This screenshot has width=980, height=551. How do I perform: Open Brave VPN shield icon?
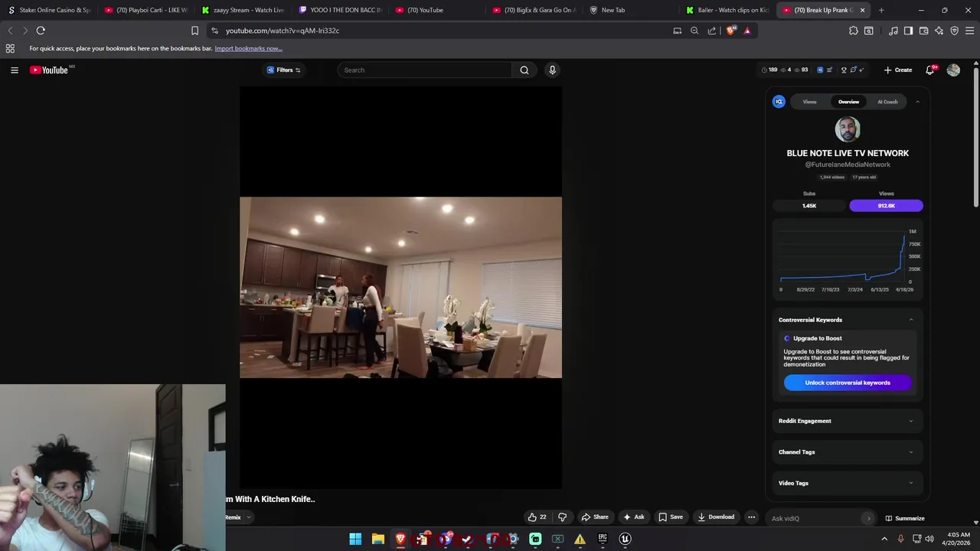pos(954,31)
